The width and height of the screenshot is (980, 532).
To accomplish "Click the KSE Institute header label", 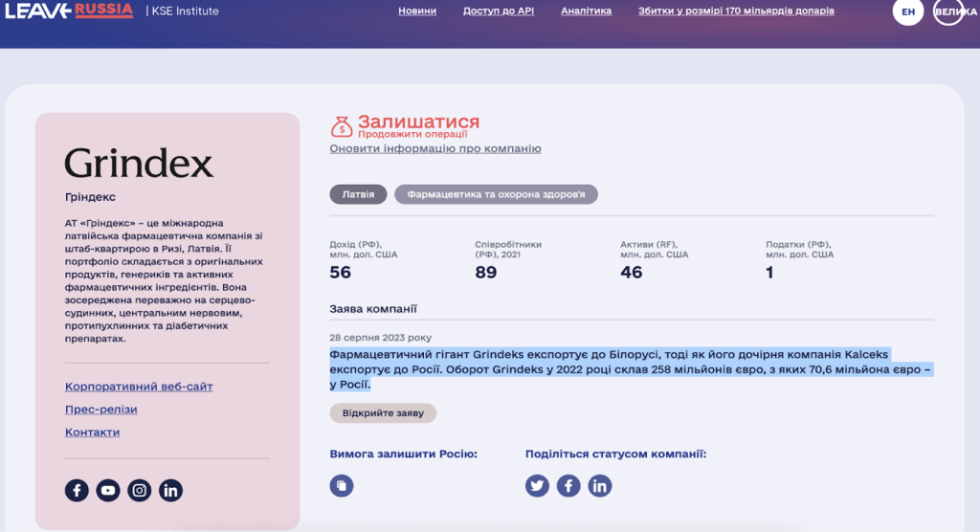I will click(x=185, y=11).
